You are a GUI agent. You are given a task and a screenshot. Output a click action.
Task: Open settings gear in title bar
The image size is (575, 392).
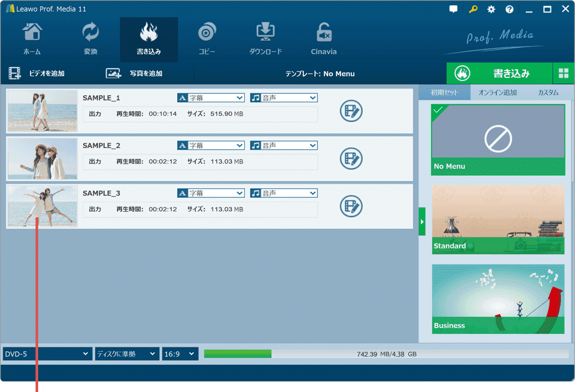(x=491, y=9)
